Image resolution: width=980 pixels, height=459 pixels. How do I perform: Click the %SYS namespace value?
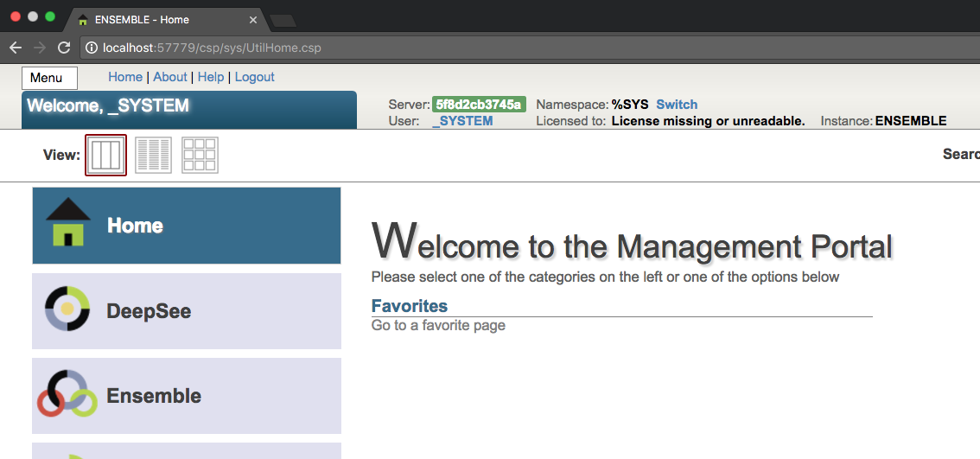click(x=629, y=105)
